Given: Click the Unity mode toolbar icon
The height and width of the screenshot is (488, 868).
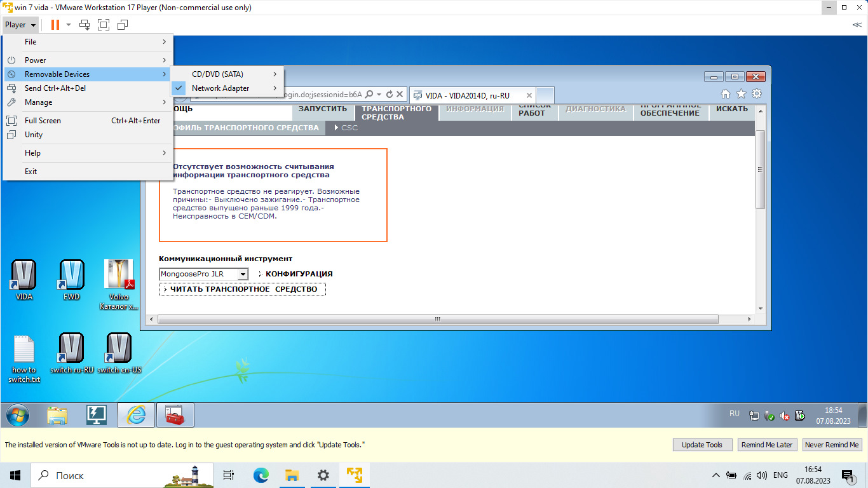Looking at the screenshot, I should click(x=123, y=25).
